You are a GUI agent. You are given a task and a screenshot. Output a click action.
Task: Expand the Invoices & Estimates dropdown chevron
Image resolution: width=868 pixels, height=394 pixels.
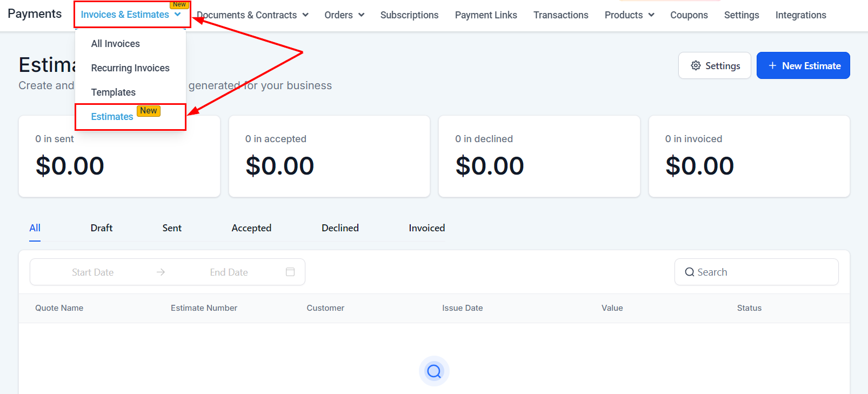[x=178, y=15]
